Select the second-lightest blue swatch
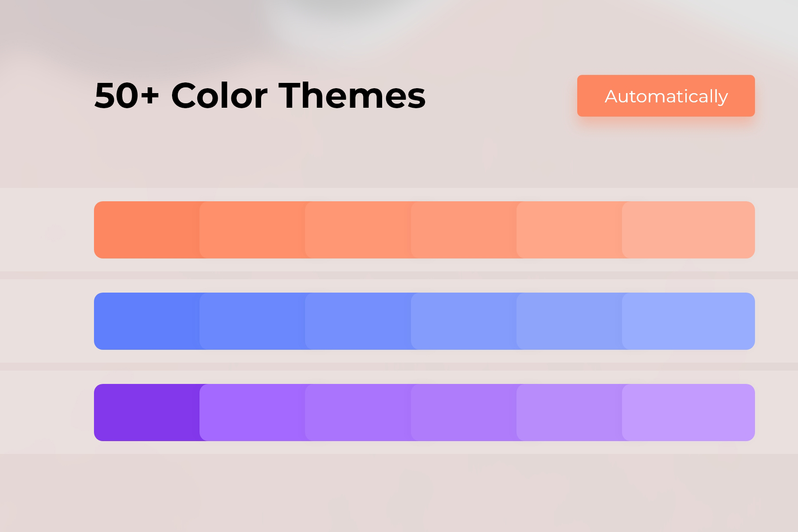This screenshot has width=798, height=532. [569, 321]
